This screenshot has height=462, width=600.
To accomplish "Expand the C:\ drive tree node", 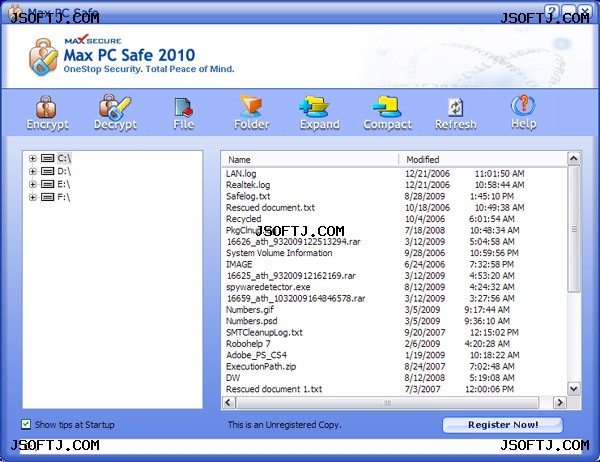I will click(33, 158).
